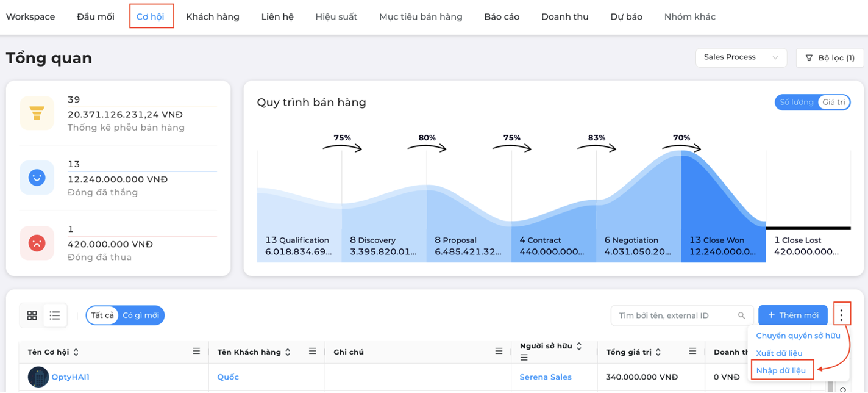The width and height of the screenshot is (868, 393).
Task: Click the Thêm mới button
Action: tap(793, 315)
